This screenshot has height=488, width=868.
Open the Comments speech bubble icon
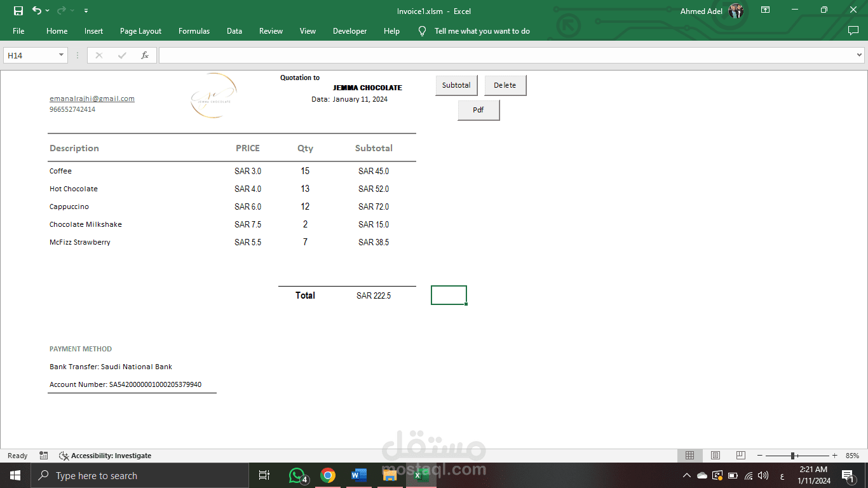point(853,30)
